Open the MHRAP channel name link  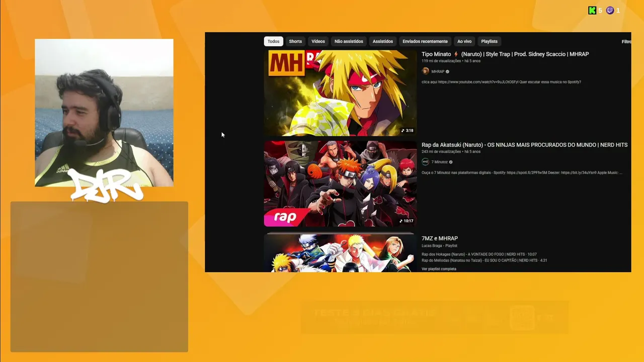(x=438, y=71)
